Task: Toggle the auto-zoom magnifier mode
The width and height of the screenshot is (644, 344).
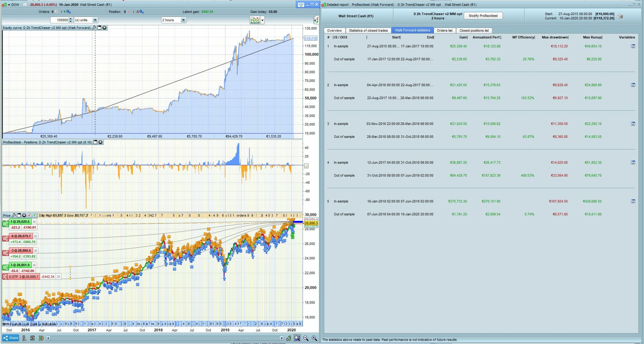Action: (297, 338)
